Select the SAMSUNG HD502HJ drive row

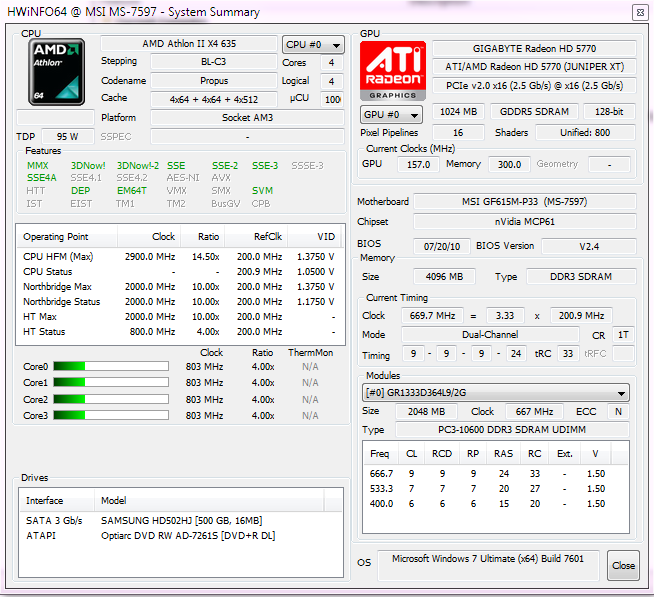181,521
